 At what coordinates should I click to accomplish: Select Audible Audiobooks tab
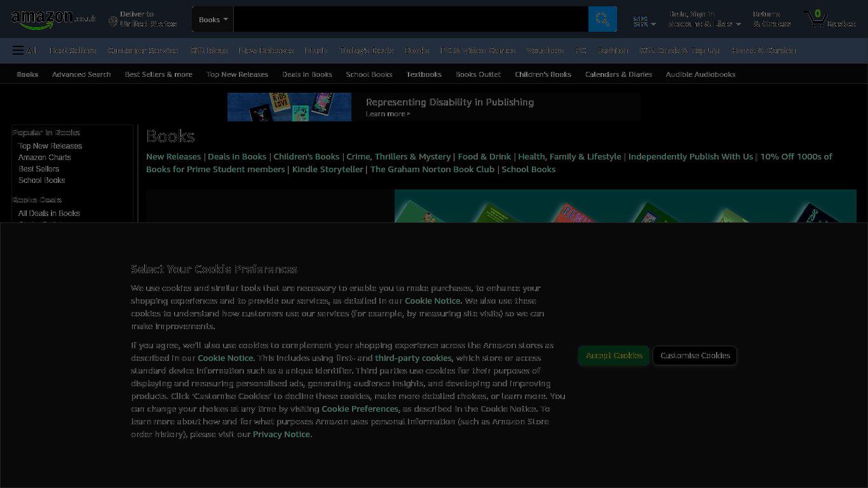[700, 74]
